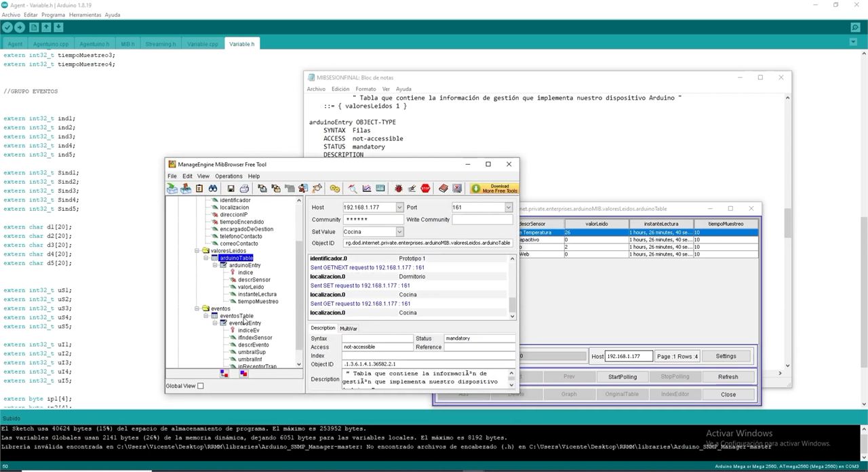This screenshot has height=472, width=868.
Task: Select the descrSensor tree node
Action: point(254,279)
